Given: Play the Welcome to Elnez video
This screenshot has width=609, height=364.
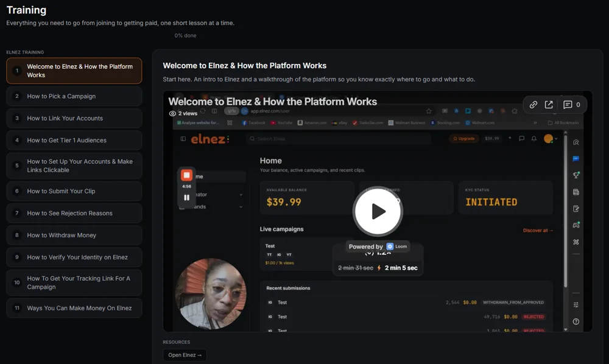Looking at the screenshot, I should coord(378,212).
